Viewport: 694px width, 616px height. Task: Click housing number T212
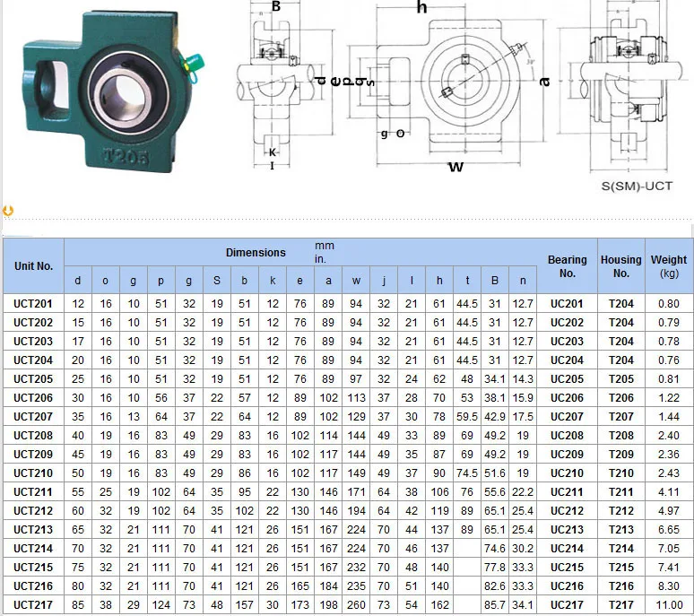pyautogui.click(x=620, y=511)
